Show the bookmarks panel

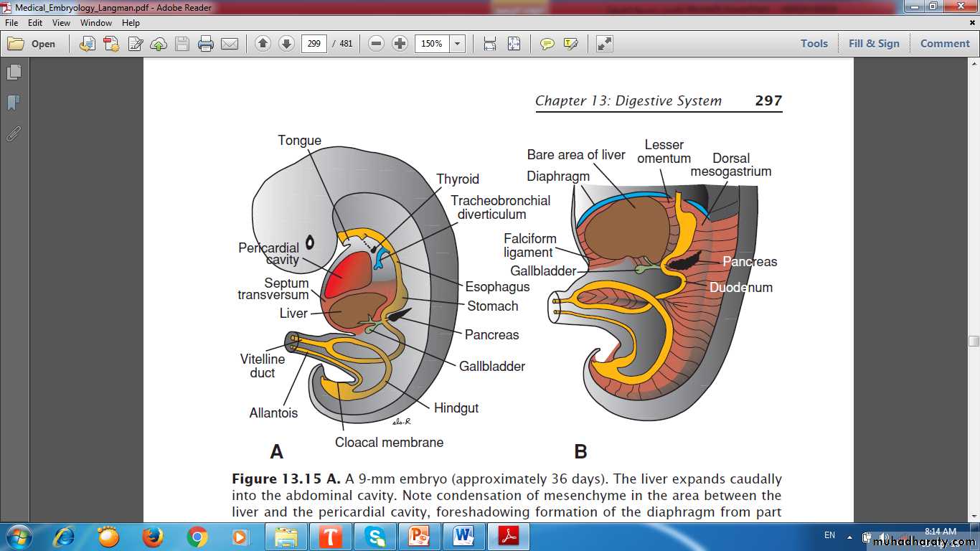[x=14, y=103]
